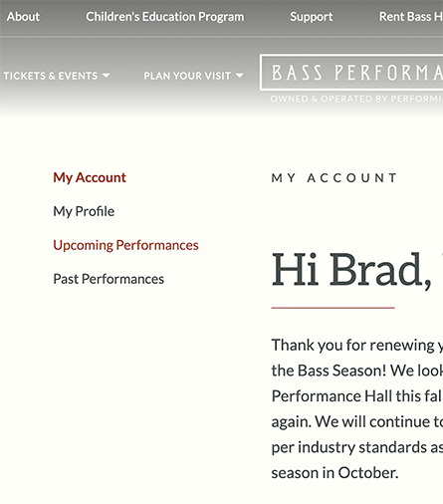
Task: Click 'Performance Hall this fall' text line
Action: pos(356,395)
